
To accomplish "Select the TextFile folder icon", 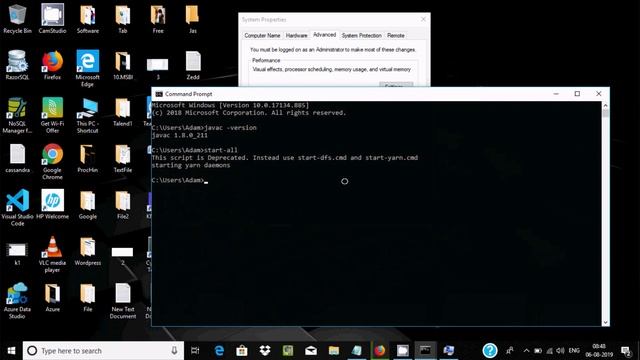I will pos(122,158).
